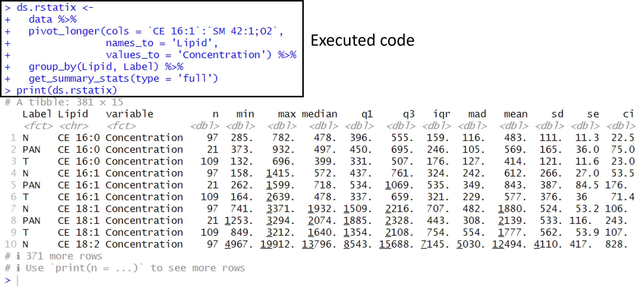
Task: Click mean value '2139.'
Action: (x=512, y=221)
